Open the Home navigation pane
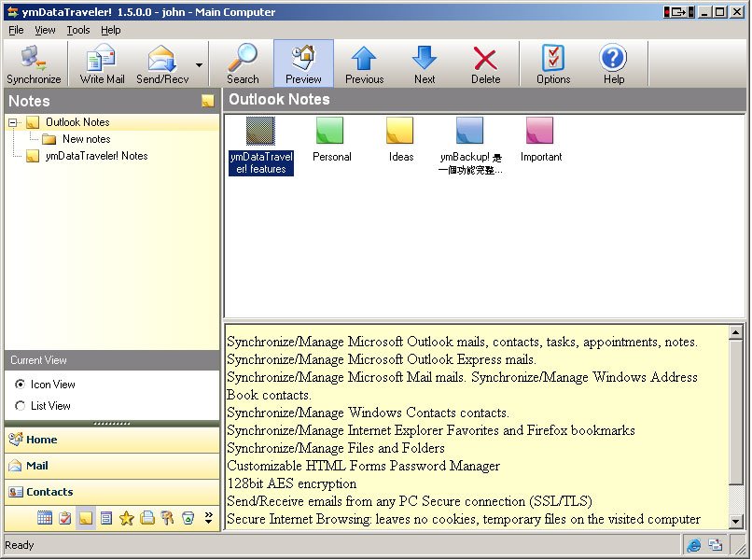 [112, 440]
